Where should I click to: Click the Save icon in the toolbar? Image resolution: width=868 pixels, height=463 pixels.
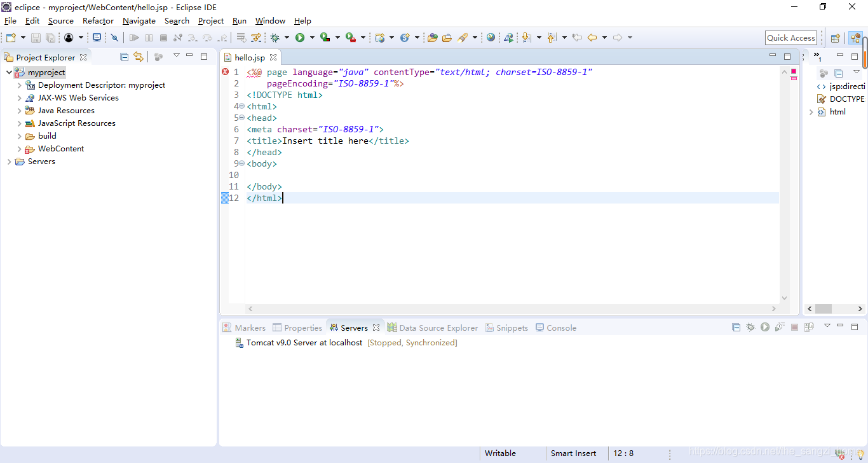point(36,38)
